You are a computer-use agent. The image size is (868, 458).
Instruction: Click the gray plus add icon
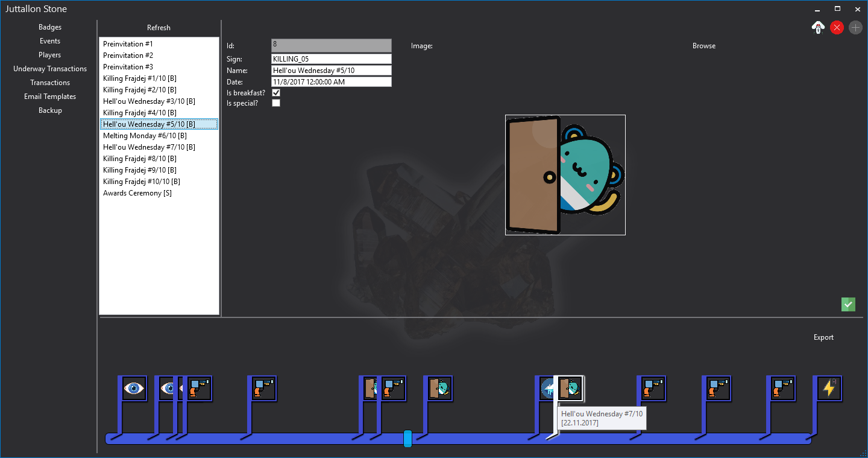tap(855, 27)
